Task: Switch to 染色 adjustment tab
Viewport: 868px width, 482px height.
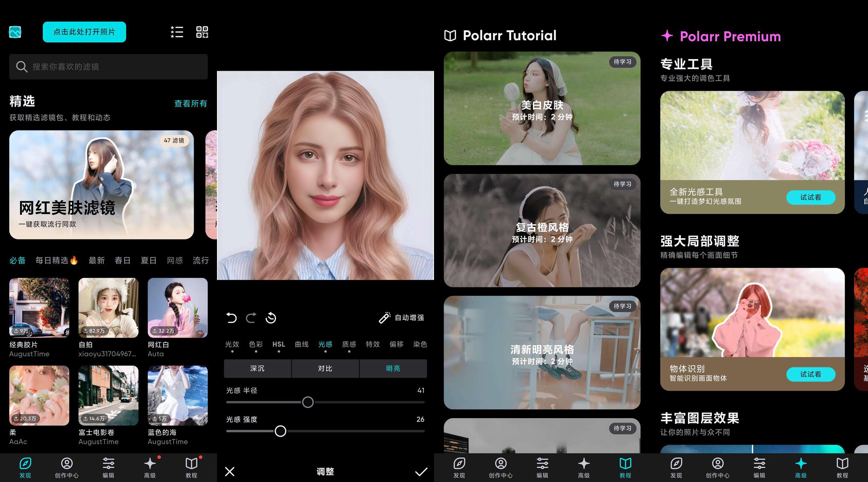Action: pos(420,344)
